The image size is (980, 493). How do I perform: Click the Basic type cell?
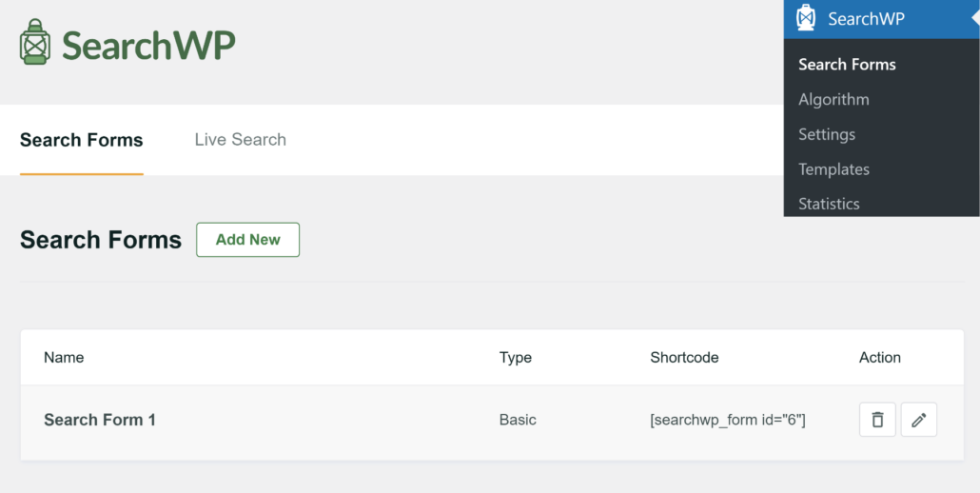[x=518, y=420]
